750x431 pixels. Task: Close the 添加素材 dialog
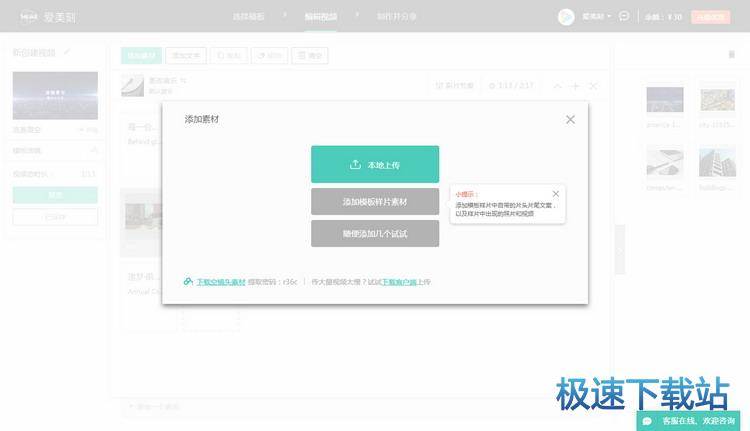pos(570,120)
